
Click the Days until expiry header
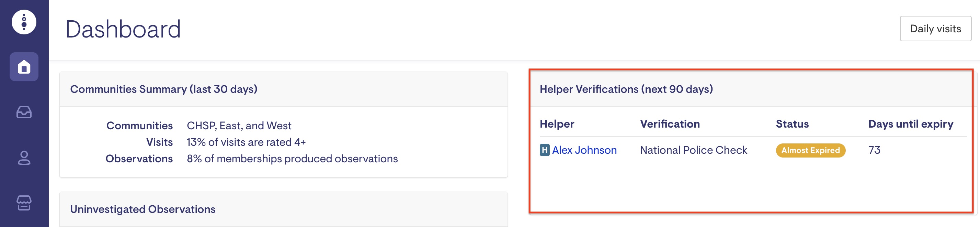pyautogui.click(x=910, y=124)
